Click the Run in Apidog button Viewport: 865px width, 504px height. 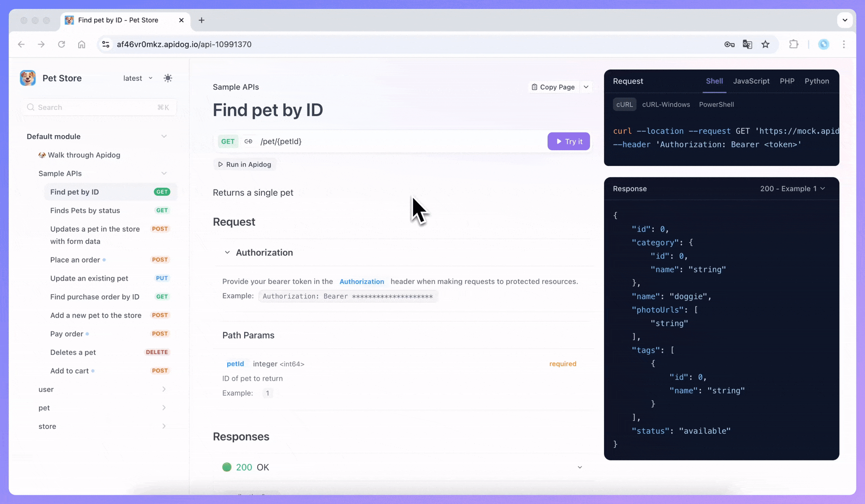[x=245, y=164]
